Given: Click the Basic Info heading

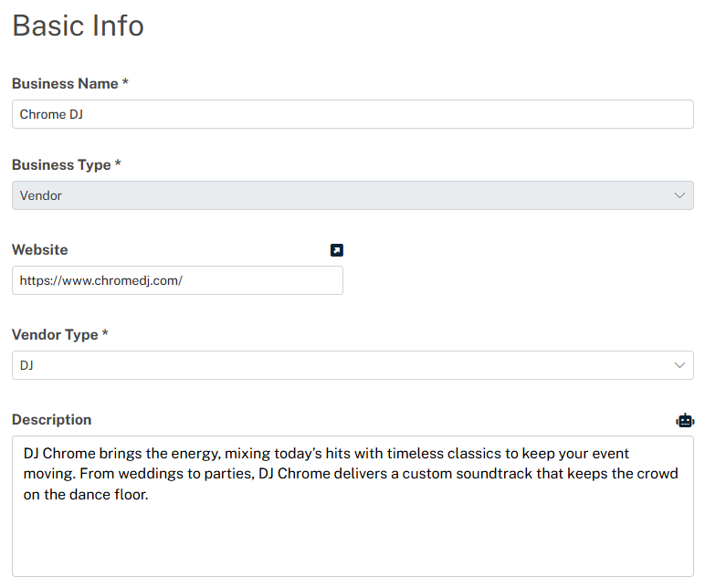Looking at the screenshot, I should tap(78, 26).
